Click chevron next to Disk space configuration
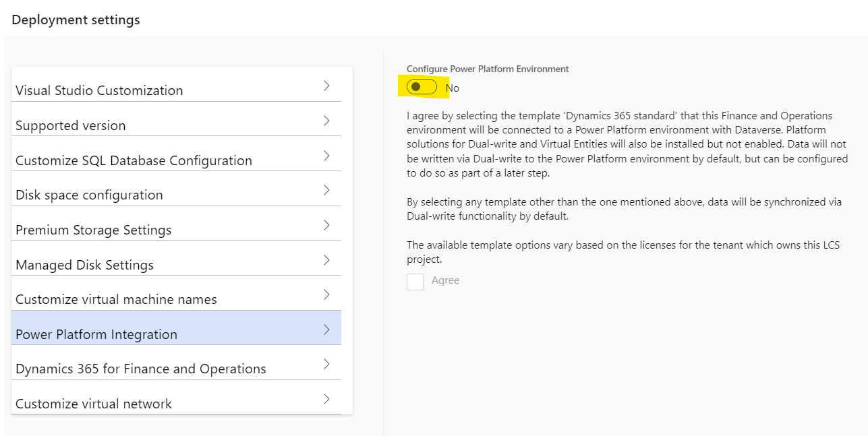This screenshot has width=868, height=436. [x=326, y=190]
